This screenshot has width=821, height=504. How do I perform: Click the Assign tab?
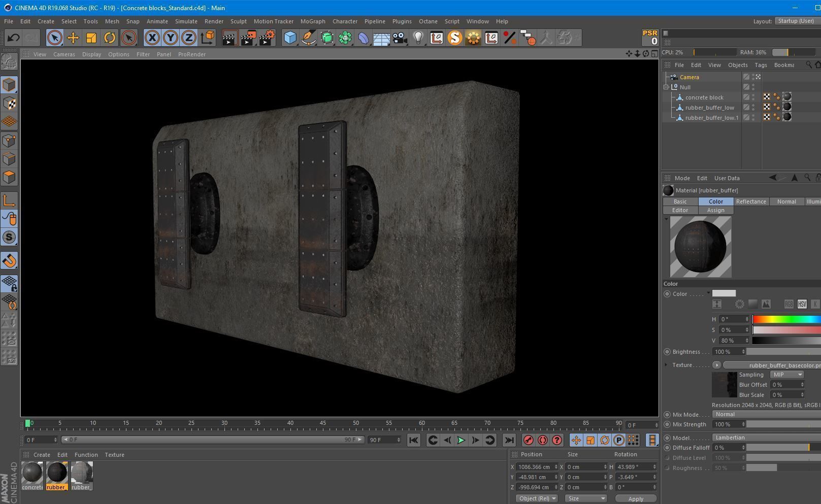[715, 210]
